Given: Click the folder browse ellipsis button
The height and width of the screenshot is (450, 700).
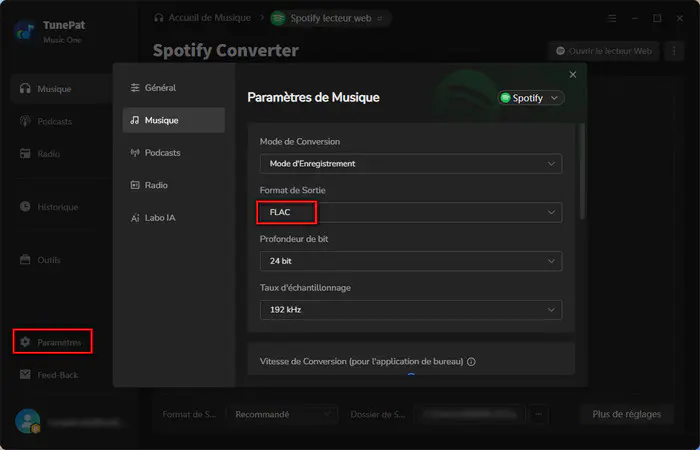Looking at the screenshot, I should coord(538,414).
